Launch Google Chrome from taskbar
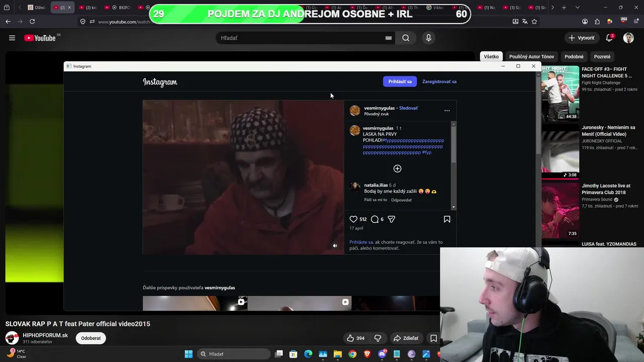This screenshot has width=644, height=362. point(352,354)
